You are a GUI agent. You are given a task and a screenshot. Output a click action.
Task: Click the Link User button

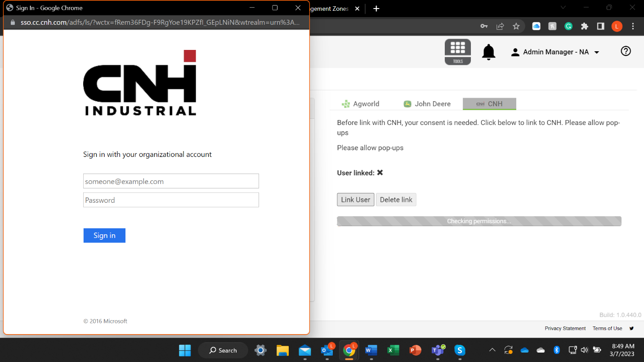(x=355, y=200)
